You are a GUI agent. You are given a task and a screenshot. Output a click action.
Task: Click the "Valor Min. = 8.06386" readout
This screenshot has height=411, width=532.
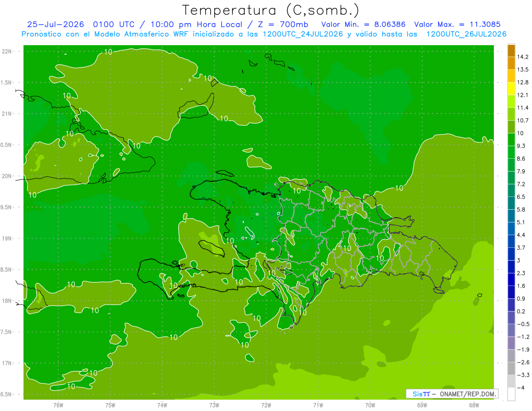363,24
